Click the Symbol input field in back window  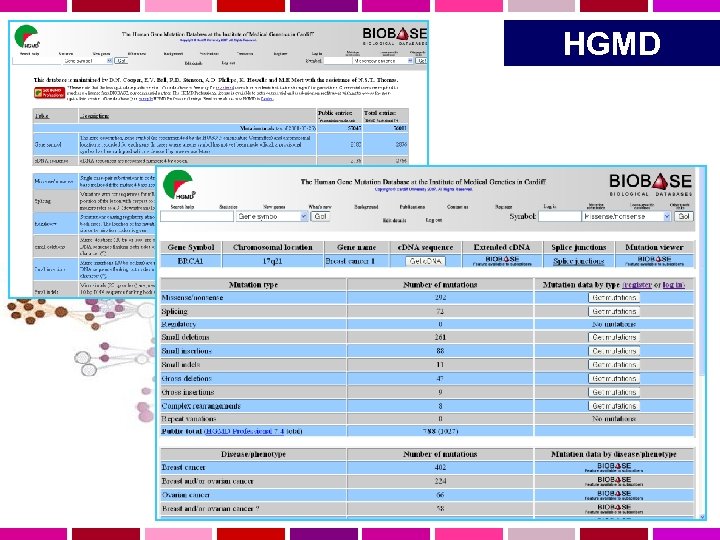click(x=338, y=61)
